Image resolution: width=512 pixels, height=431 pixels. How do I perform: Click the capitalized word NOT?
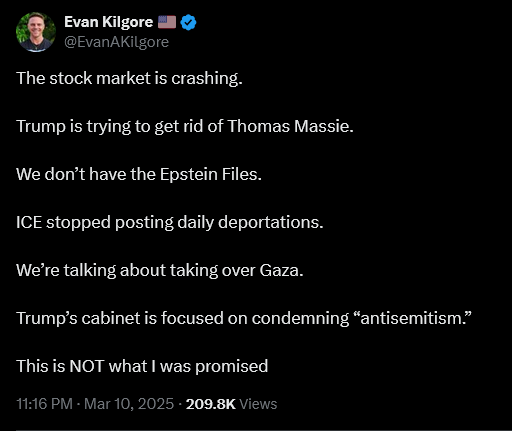87,366
